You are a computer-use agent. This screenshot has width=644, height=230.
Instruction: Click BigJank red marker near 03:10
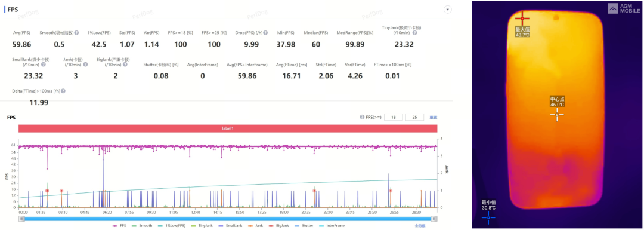pyautogui.click(x=61, y=191)
